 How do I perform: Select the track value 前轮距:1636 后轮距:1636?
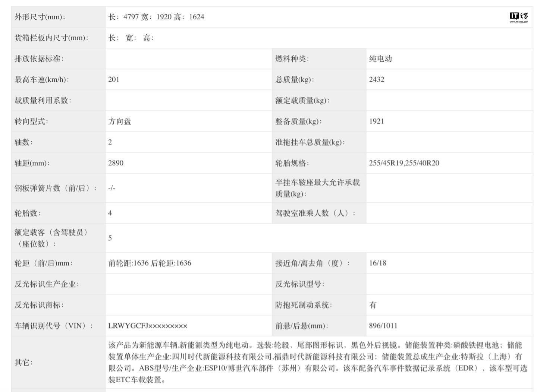tap(150, 263)
